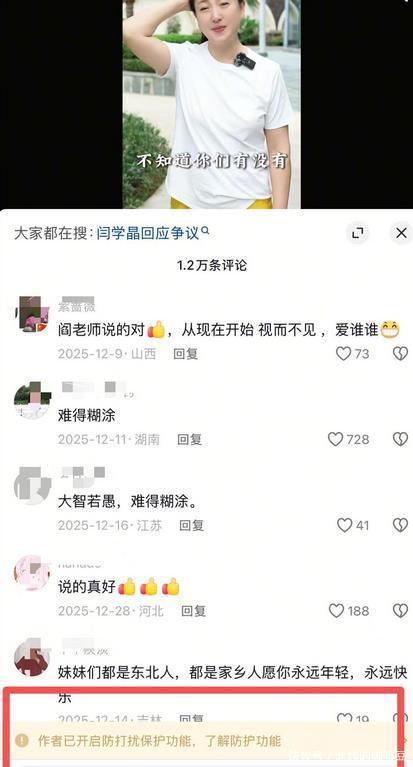Image resolution: width=413 pixels, height=767 pixels.
Task: Open avatar of first commenter
Action: 32,314
